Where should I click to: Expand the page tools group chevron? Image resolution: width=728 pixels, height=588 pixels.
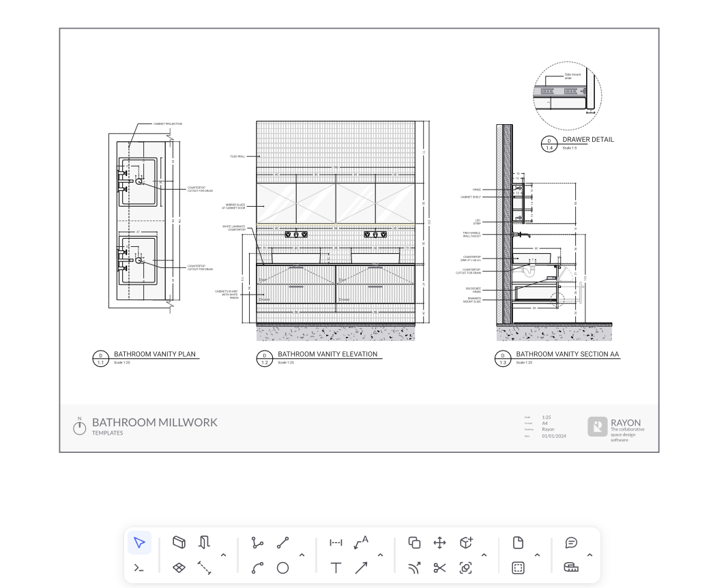coord(537,555)
